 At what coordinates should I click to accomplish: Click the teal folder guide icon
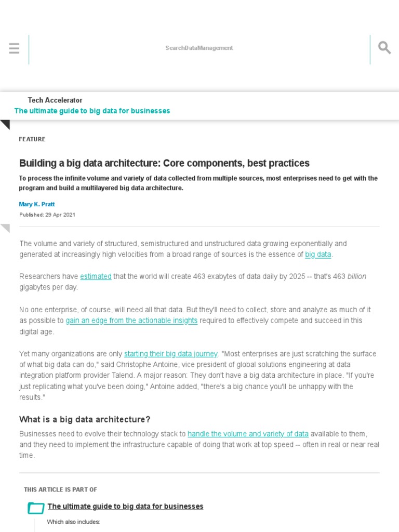(x=36, y=508)
